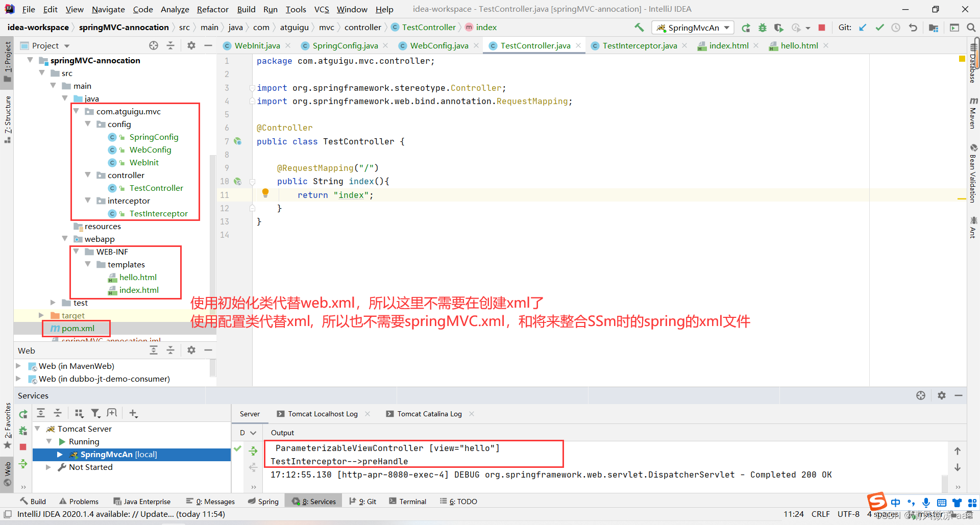Select pom.xml in project tree
Screen dimensions: 980x525
coord(78,328)
